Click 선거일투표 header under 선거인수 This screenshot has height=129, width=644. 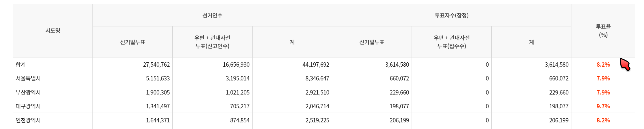click(x=132, y=42)
